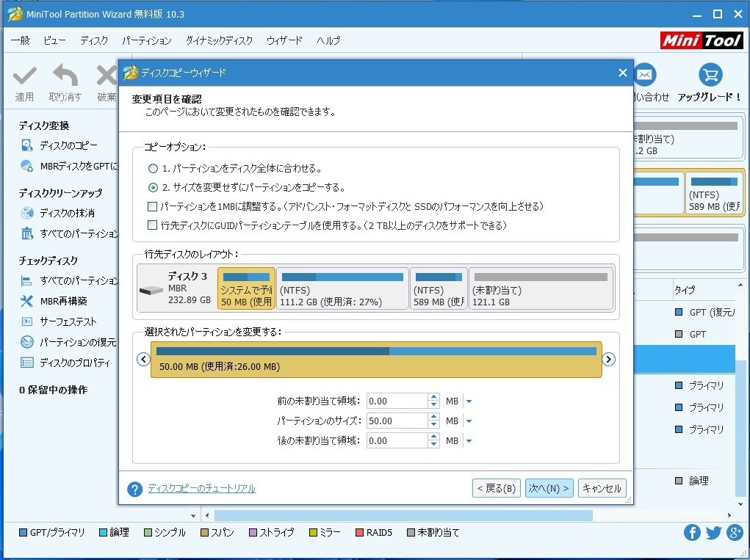The image size is (750, 560).
Task: Open the Facebook social icon
Action: click(x=692, y=533)
